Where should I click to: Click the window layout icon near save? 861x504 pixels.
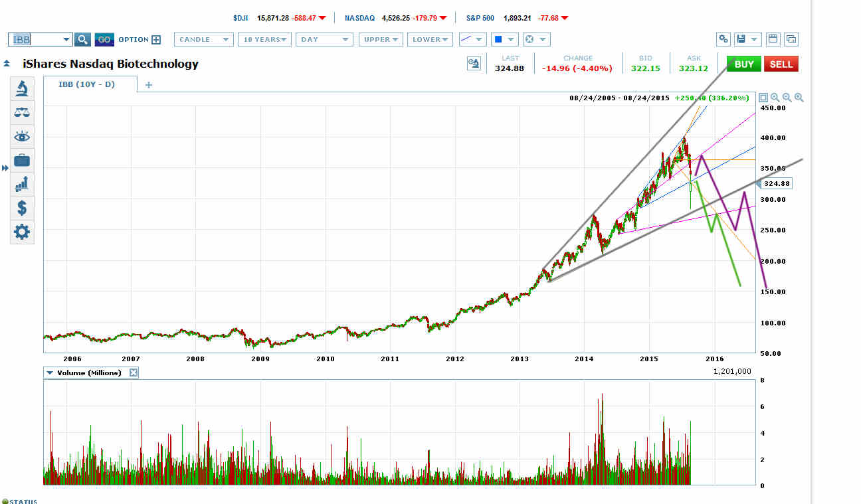[773, 39]
